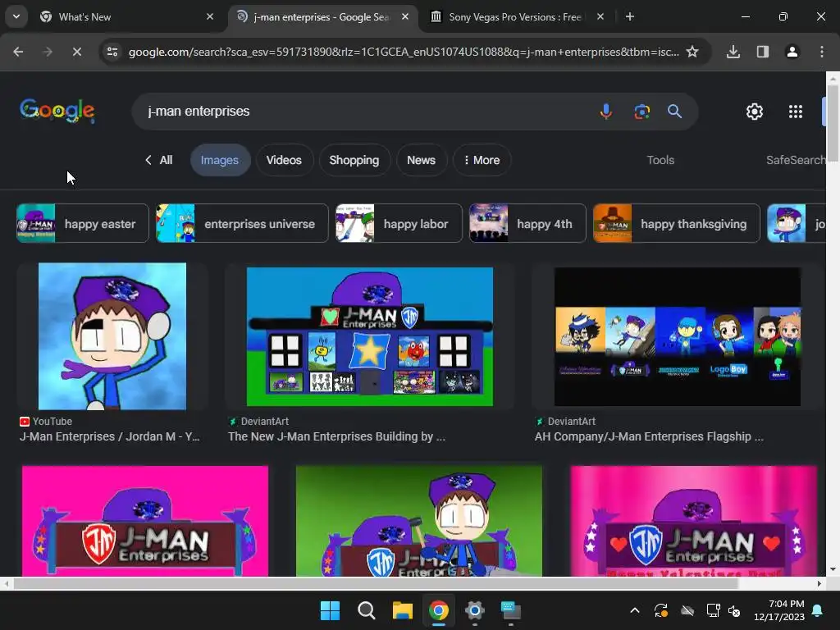Open AH Company/J-Man Enterprises Flagship link
The width and height of the screenshot is (840, 630).
[x=650, y=436]
